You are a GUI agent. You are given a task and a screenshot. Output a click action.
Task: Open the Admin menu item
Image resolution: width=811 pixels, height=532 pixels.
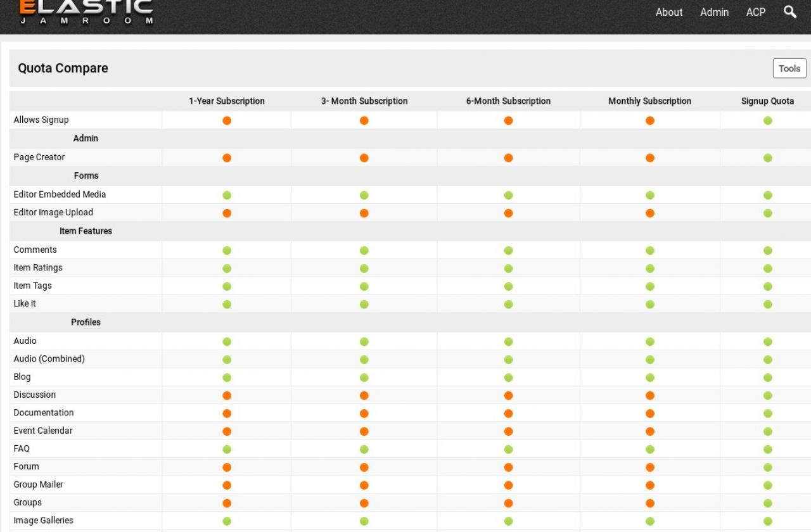[x=714, y=12]
